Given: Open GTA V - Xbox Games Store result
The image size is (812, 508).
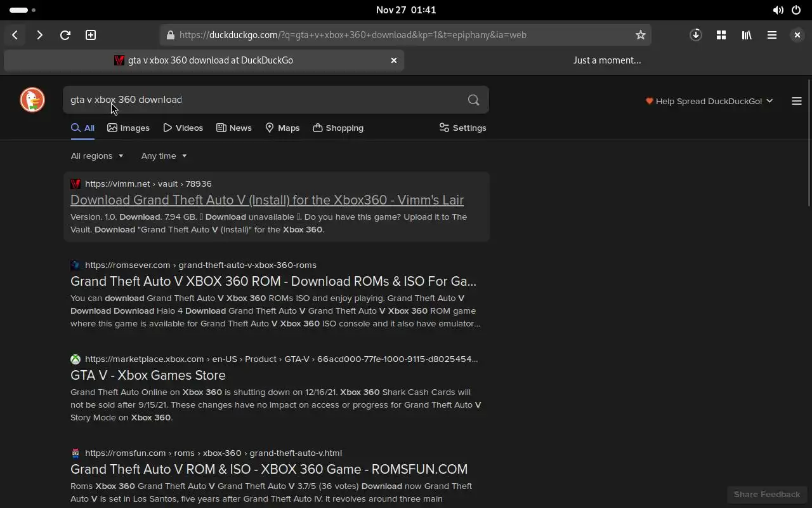Looking at the screenshot, I should [x=148, y=375].
